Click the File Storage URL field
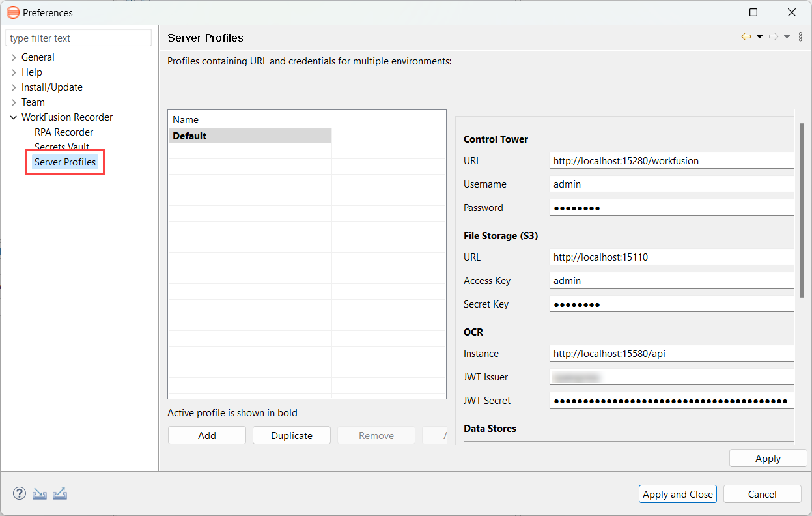Screen dimensions: 812x516 [x=671, y=257]
